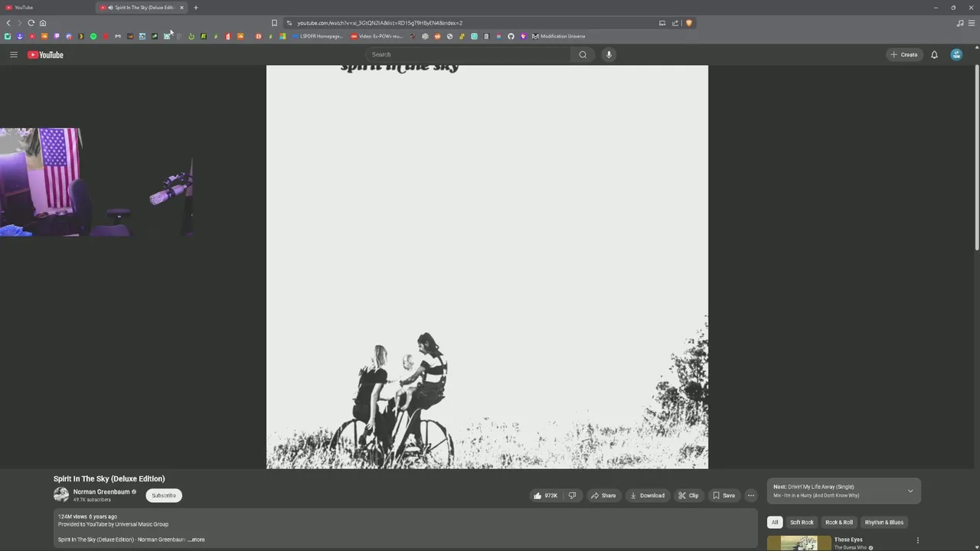Image resolution: width=980 pixels, height=551 pixels.
Task: Open the Spotify bookmark icon
Action: 93,36
